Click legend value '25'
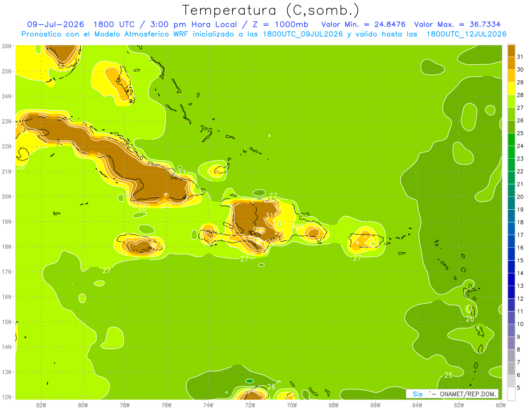The width and height of the screenshot is (532, 411). pos(520,133)
